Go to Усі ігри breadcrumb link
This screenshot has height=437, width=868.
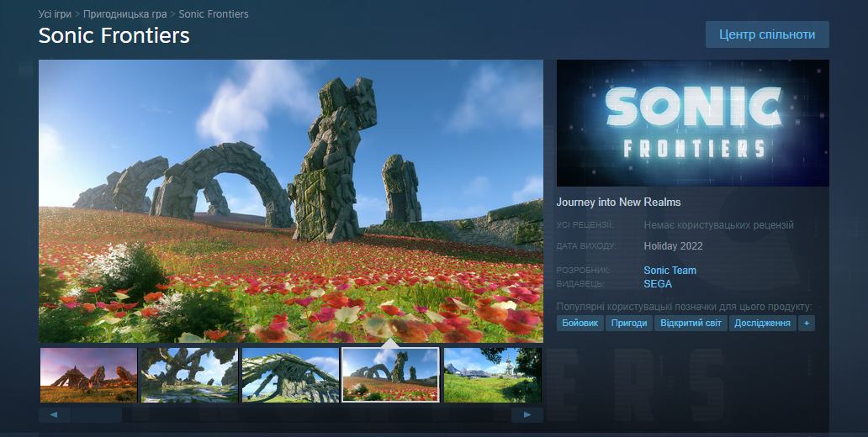pos(55,13)
